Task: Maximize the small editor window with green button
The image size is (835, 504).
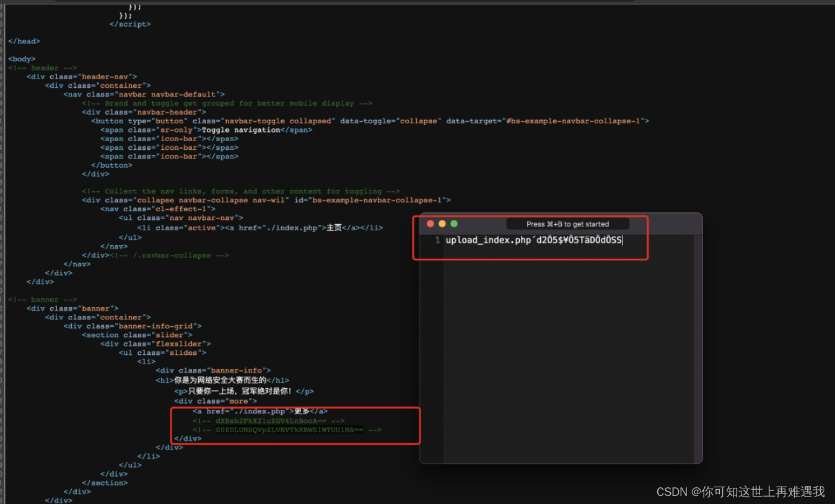Action: (454, 224)
